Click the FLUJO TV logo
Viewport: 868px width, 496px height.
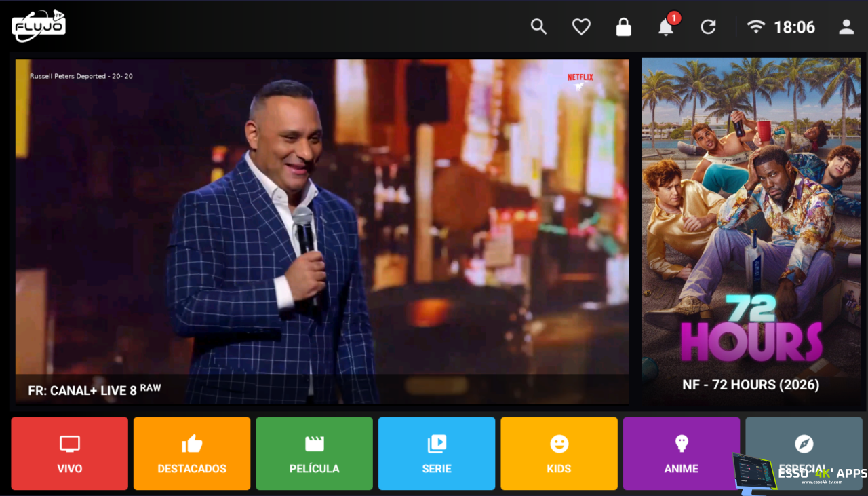pos(39,26)
